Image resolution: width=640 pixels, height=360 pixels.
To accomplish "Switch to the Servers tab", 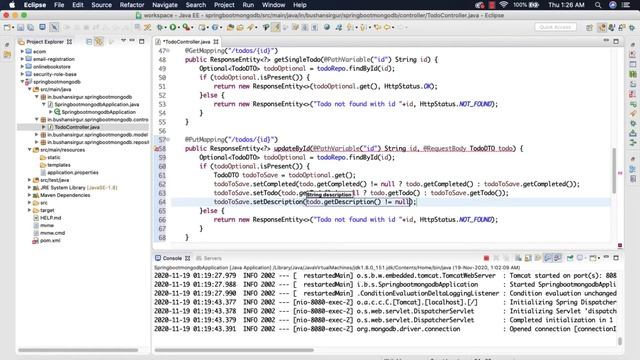I will click(209, 258).
